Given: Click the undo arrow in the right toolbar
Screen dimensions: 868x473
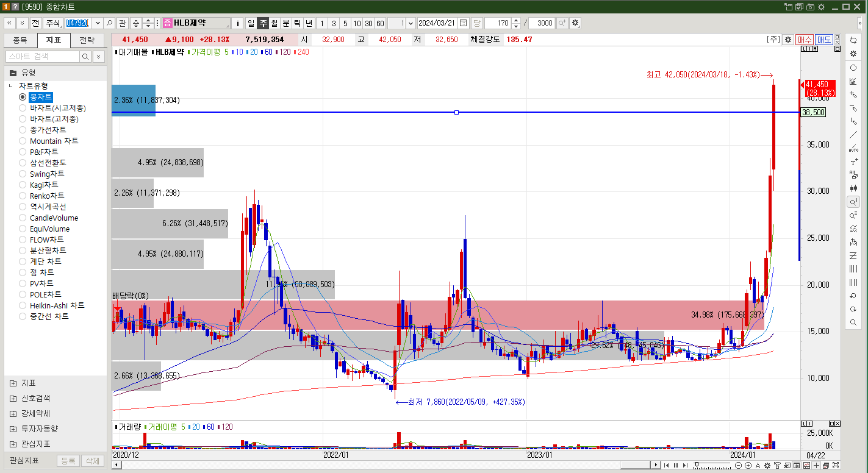Looking at the screenshot, I should 853,296.
